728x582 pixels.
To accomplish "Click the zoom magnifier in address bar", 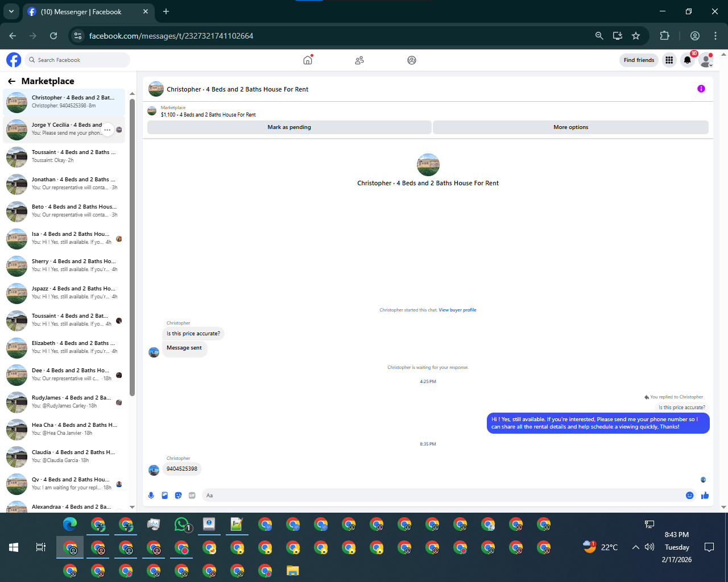I will point(599,36).
